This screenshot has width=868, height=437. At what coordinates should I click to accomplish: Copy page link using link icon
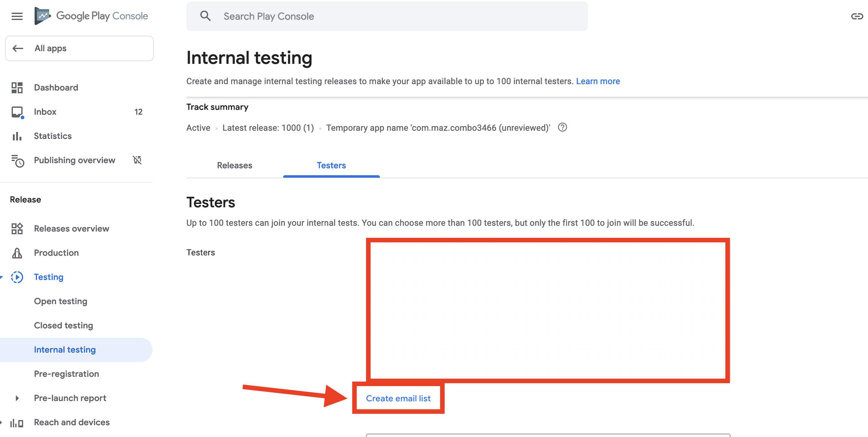pyautogui.click(x=856, y=16)
